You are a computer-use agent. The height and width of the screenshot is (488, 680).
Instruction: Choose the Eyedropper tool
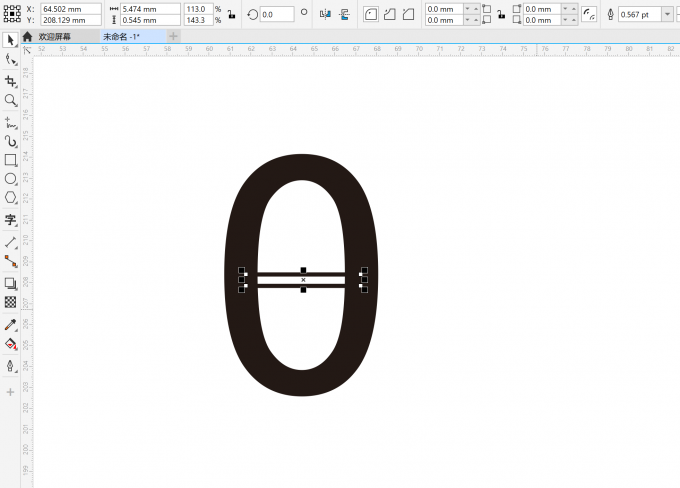pyautogui.click(x=11, y=324)
